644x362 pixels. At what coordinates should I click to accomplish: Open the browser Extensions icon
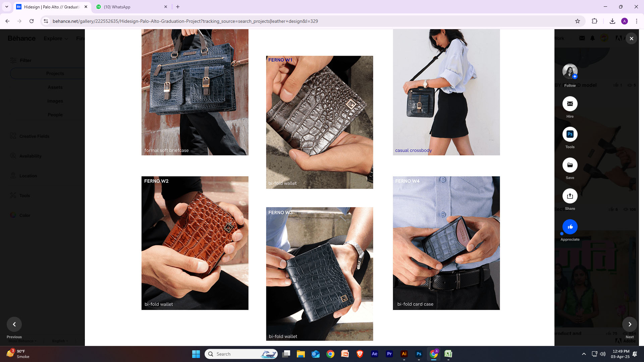click(594, 21)
